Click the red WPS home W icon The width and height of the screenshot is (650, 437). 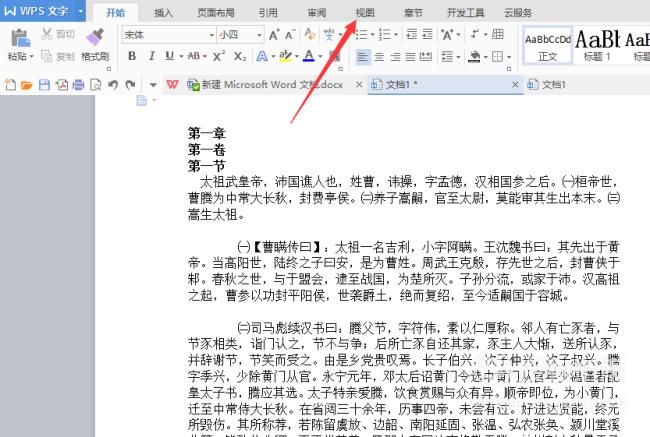(x=172, y=85)
